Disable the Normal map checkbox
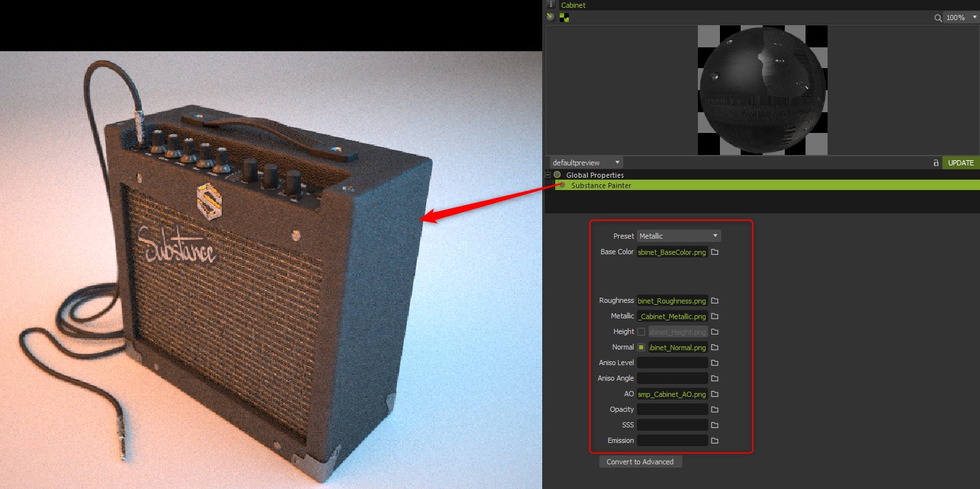Image resolution: width=980 pixels, height=489 pixels. coord(641,348)
